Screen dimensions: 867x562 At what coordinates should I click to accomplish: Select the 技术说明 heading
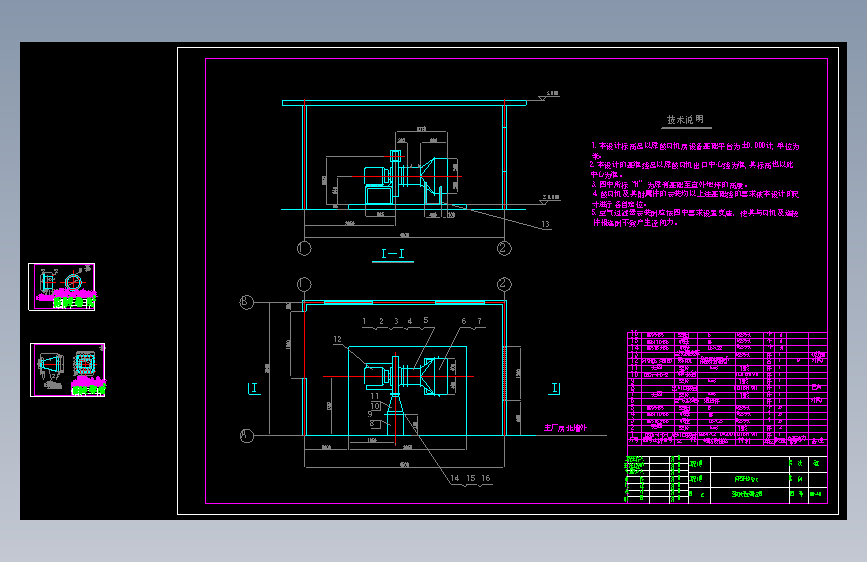685,119
